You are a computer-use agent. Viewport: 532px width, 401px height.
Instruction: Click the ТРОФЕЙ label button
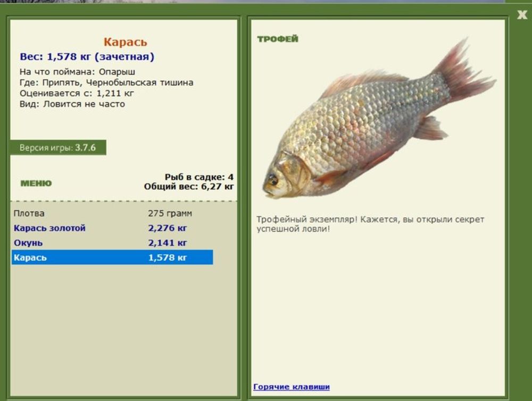[278, 39]
